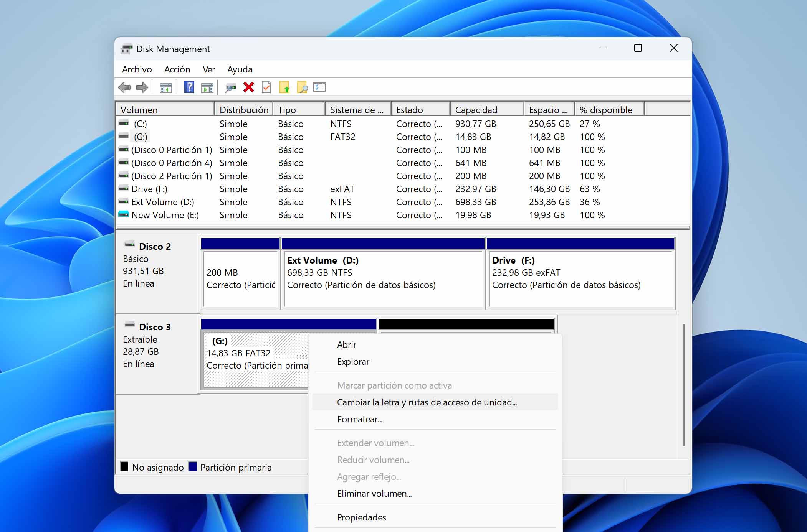The height and width of the screenshot is (532, 807).
Task: Sort by the Estado column header
Action: point(421,110)
